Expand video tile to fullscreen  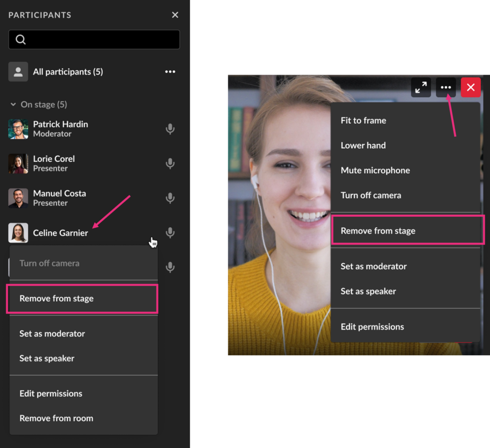pos(421,88)
